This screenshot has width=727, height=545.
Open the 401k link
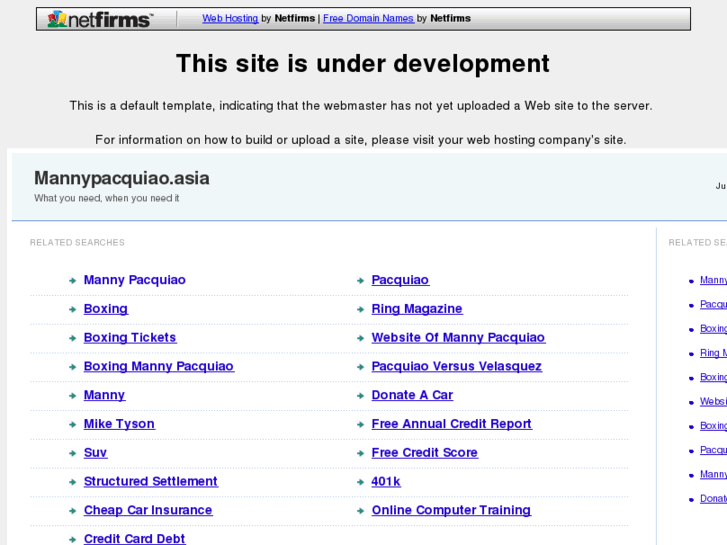[386, 481]
